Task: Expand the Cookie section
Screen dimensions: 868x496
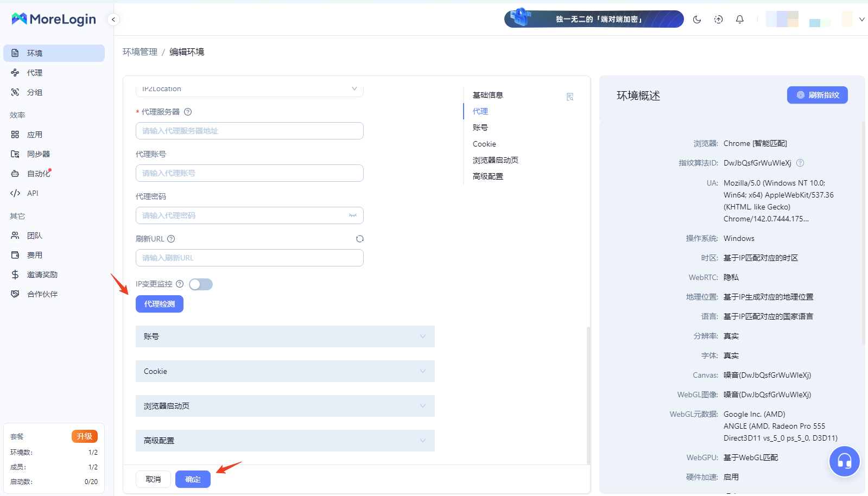Action: click(285, 371)
